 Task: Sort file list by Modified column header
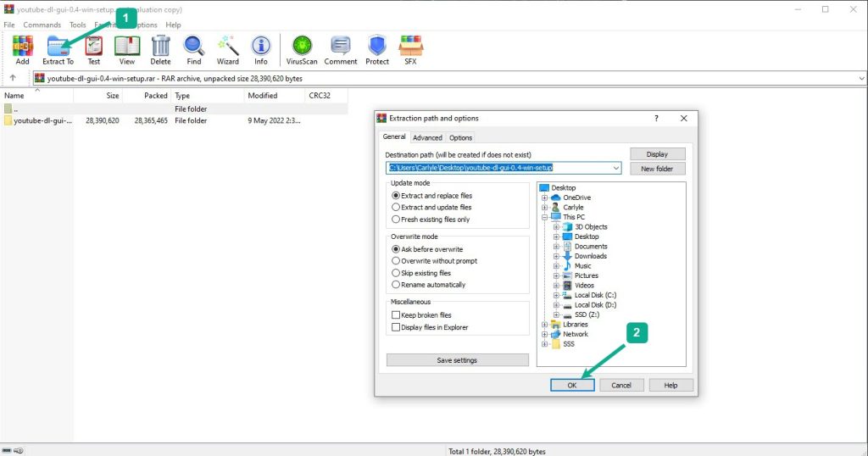click(x=274, y=95)
